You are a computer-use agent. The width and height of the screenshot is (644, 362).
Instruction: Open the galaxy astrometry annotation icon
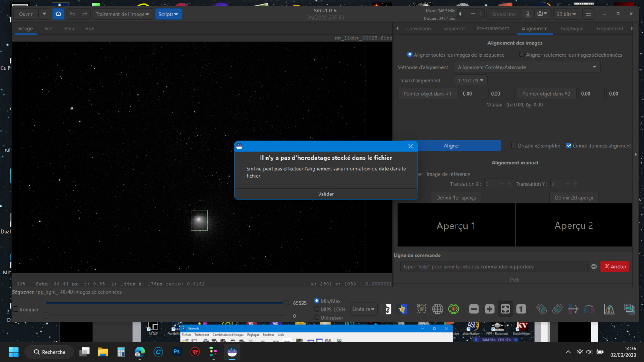click(x=422, y=309)
